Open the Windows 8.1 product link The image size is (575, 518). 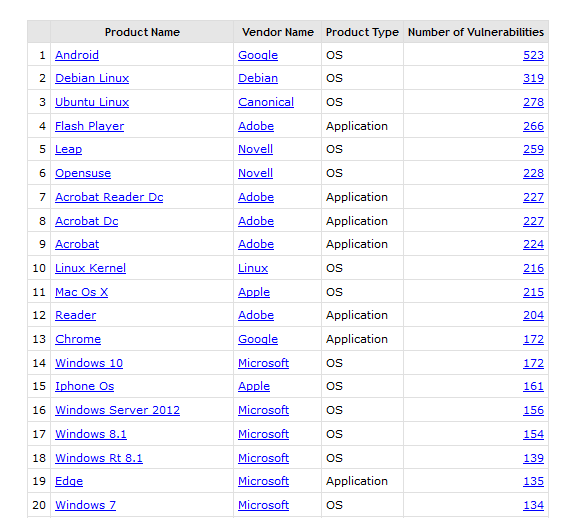[91, 434]
